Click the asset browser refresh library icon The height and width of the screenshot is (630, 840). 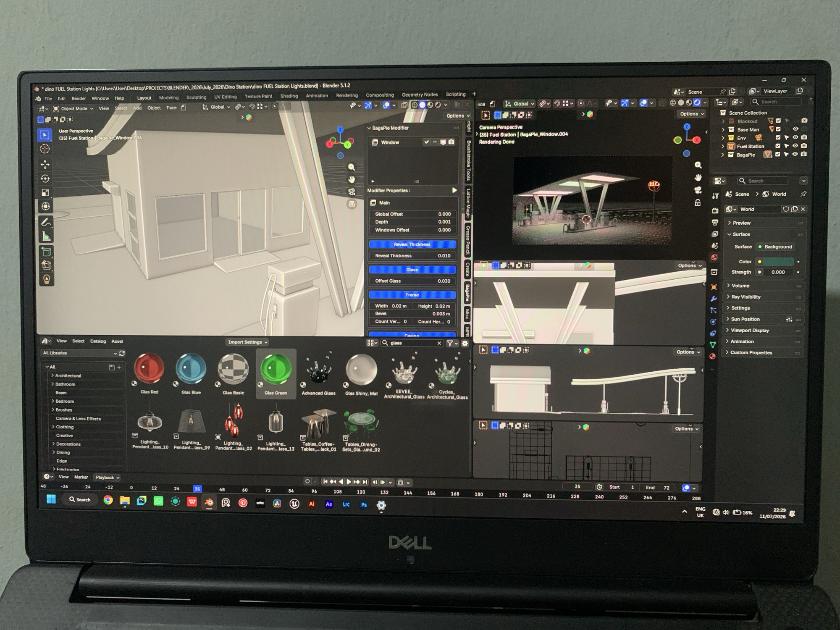pos(122,353)
